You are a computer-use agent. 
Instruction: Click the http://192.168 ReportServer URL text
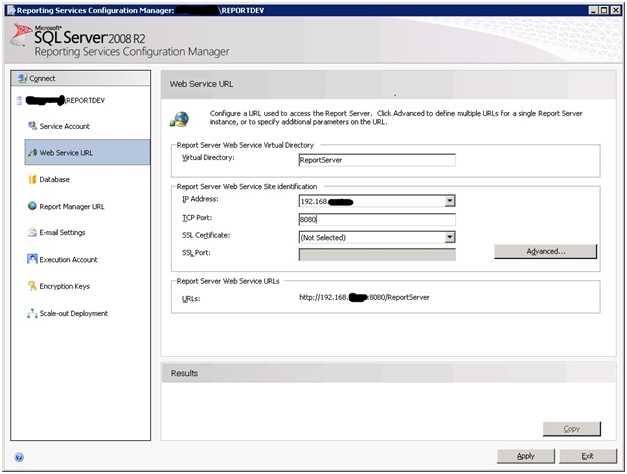364,297
